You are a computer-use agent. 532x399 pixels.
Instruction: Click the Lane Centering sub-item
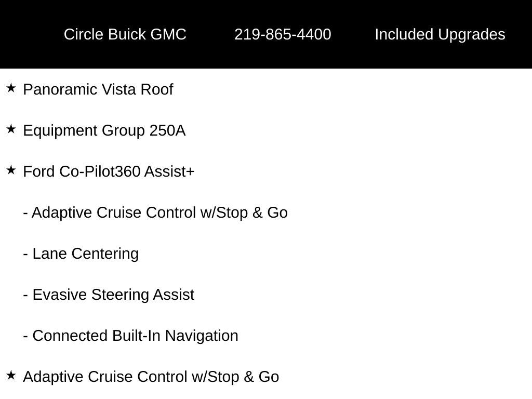coord(81,254)
